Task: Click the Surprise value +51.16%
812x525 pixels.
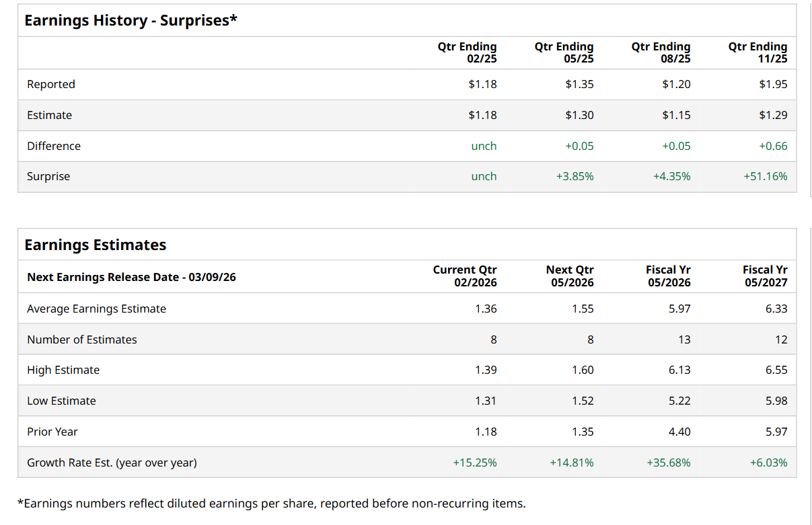Action: pyautogui.click(x=765, y=177)
